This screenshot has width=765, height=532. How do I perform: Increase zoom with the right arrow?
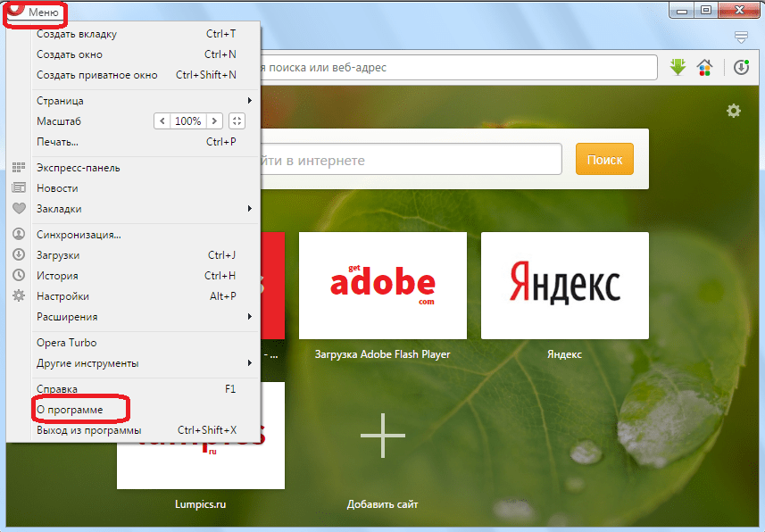pyautogui.click(x=215, y=121)
